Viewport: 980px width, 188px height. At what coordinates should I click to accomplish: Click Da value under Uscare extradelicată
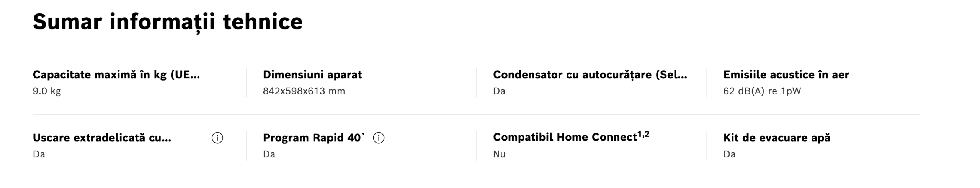click(39, 154)
